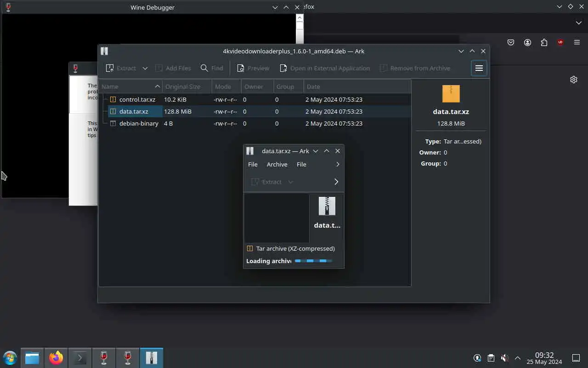Click control.tar.xz archive file icon
The width and height of the screenshot is (588, 368).
point(113,99)
